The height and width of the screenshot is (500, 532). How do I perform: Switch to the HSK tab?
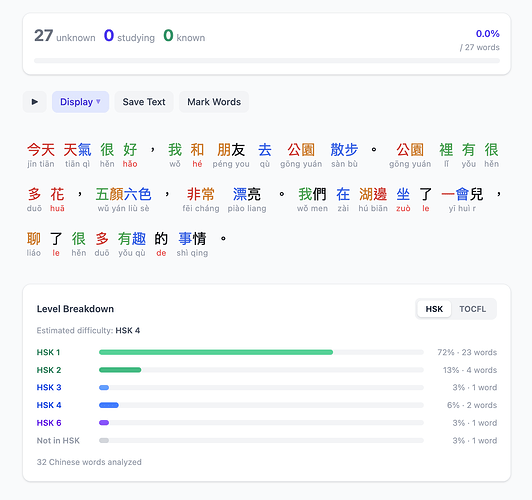point(434,309)
